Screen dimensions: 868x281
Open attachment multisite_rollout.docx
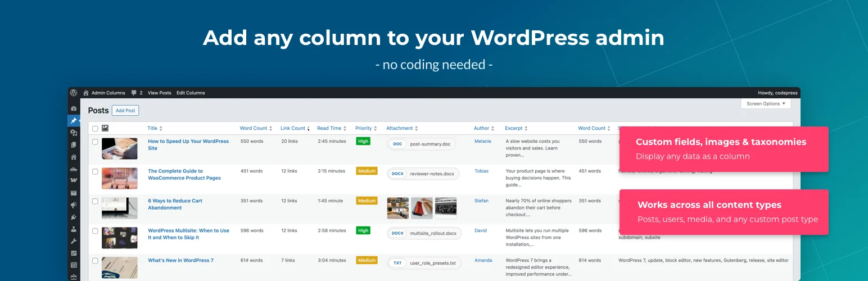(x=424, y=233)
